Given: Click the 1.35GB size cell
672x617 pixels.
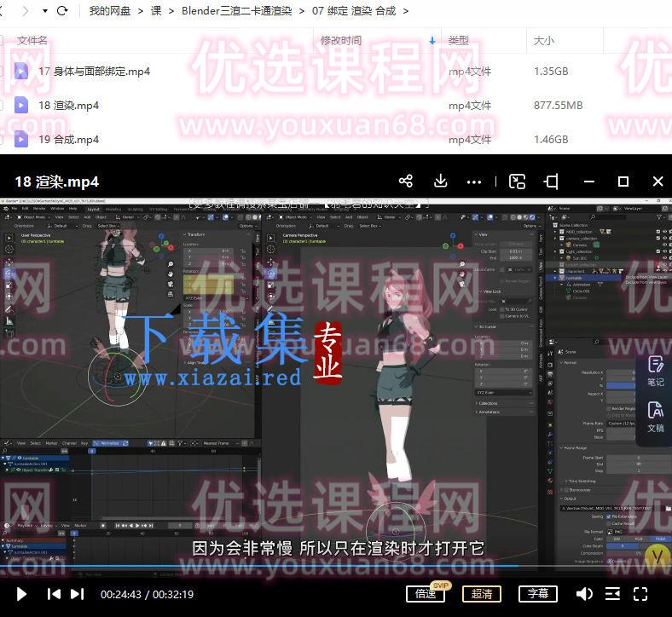Looking at the screenshot, I should 551,71.
